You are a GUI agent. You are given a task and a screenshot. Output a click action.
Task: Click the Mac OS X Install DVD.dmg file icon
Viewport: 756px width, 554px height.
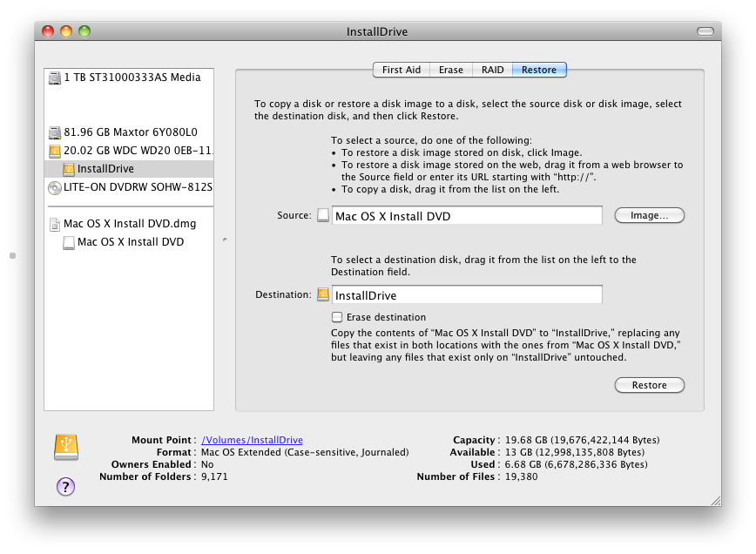[x=55, y=224]
